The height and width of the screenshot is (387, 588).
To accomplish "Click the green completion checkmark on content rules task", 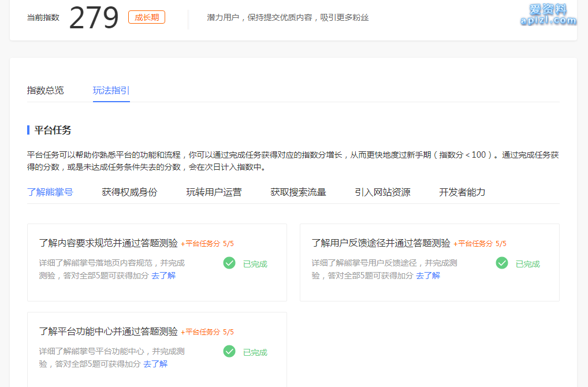I will (229, 263).
